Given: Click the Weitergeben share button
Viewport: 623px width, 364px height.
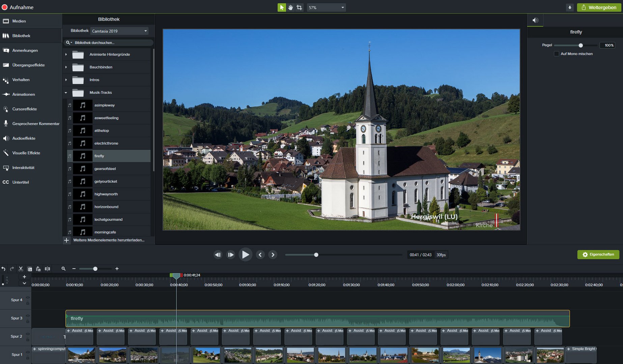Looking at the screenshot, I should (x=599, y=7).
